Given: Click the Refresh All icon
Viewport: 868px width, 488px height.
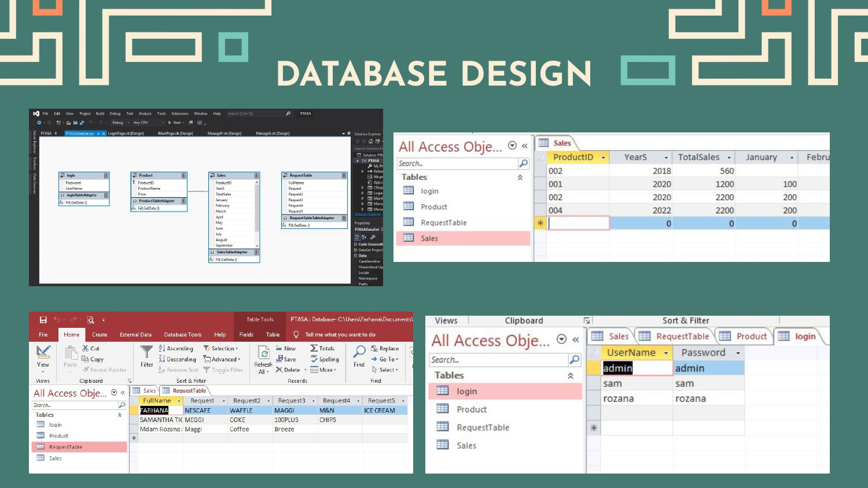Looking at the screenshot, I should click(263, 353).
